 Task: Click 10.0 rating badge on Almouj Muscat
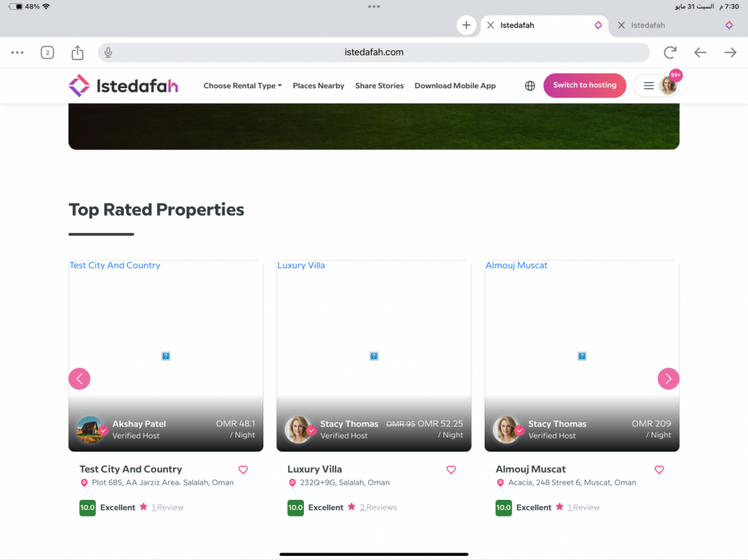pyautogui.click(x=504, y=507)
